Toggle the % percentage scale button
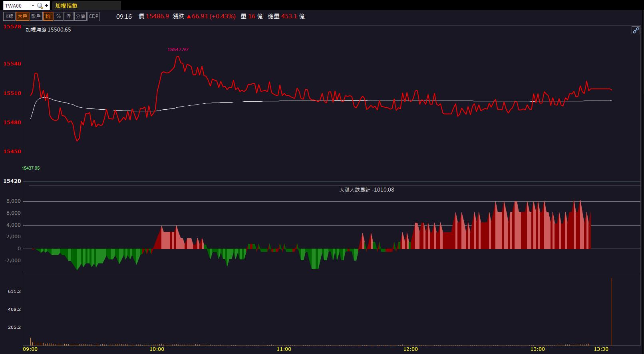The height and width of the screenshot is (354, 644). point(58,16)
